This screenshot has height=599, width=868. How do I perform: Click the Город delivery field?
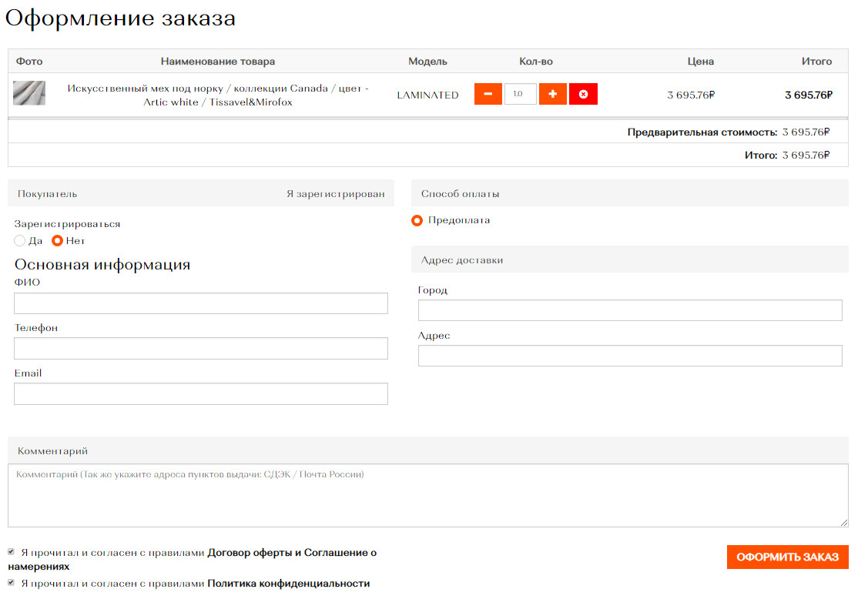[629, 310]
